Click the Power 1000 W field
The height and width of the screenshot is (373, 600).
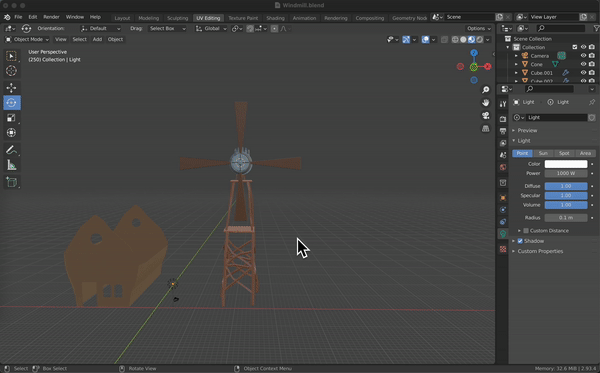coord(566,173)
